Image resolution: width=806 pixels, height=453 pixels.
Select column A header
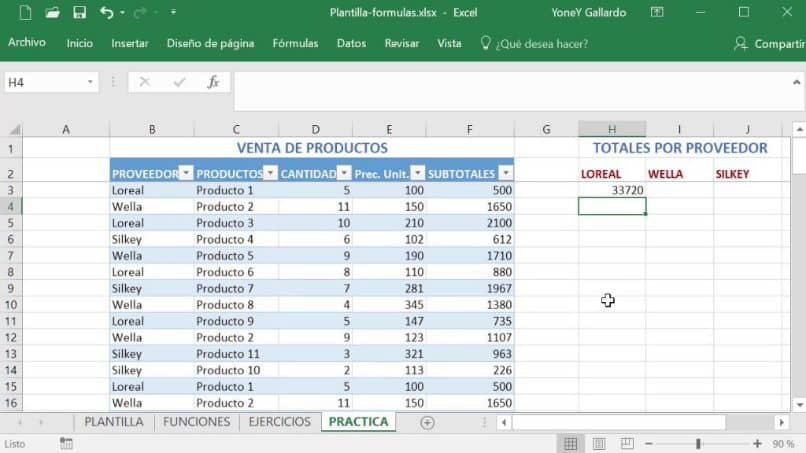(66, 130)
